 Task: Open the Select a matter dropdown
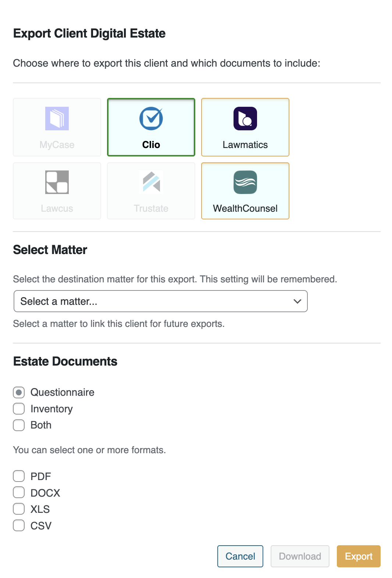point(160,301)
